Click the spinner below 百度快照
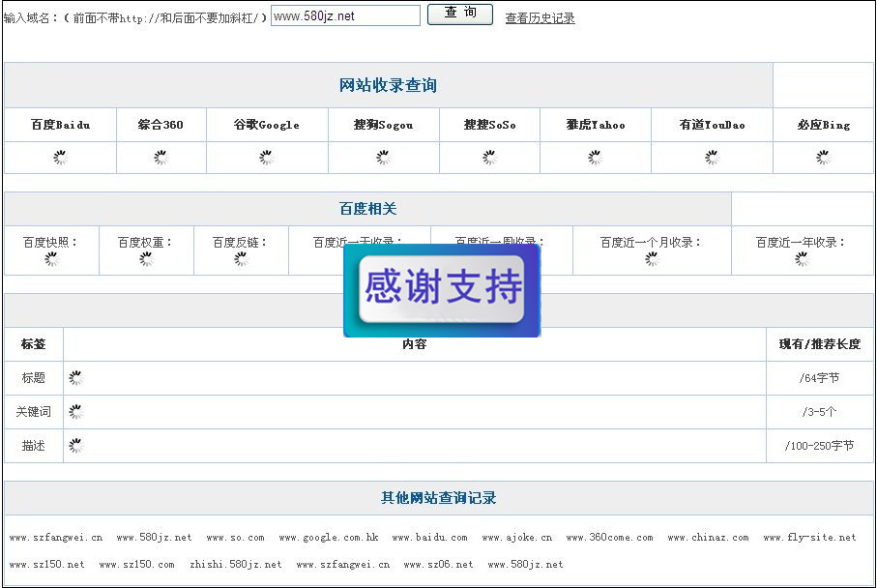 click(51, 259)
